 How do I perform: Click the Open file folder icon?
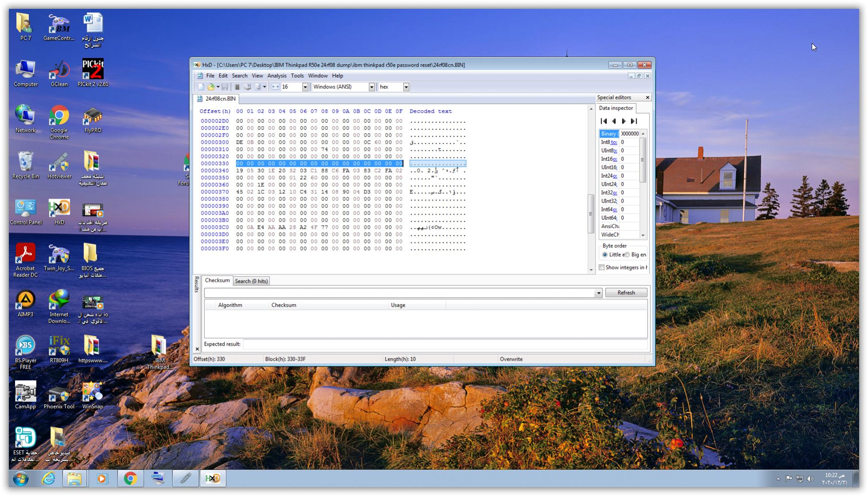tap(211, 87)
